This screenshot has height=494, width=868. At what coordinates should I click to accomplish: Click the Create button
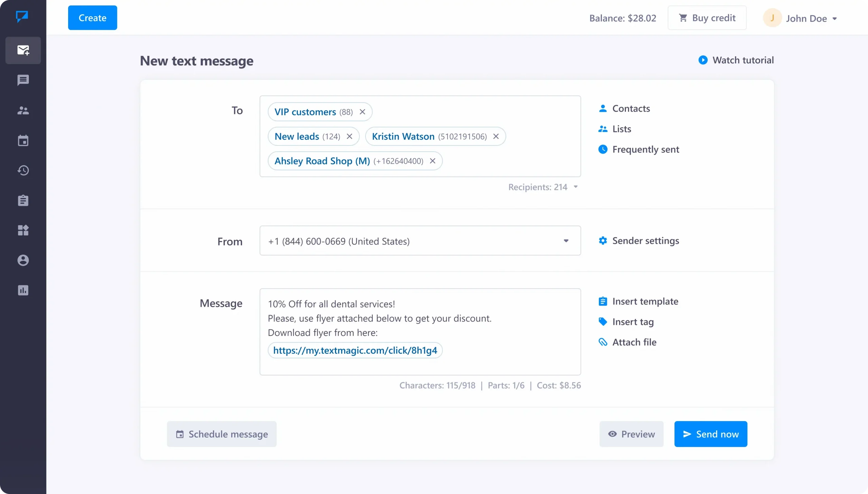click(93, 18)
